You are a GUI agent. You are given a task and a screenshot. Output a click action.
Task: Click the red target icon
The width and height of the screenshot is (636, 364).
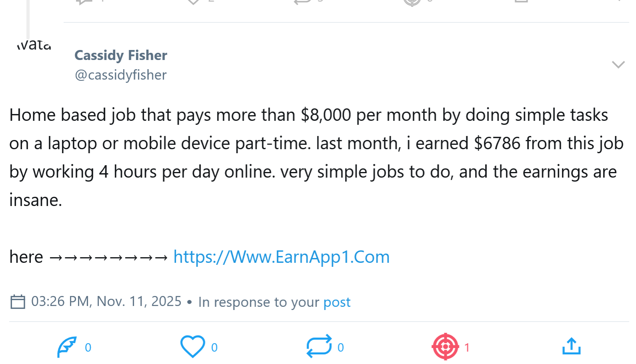pyautogui.click(x=445, y=346)
